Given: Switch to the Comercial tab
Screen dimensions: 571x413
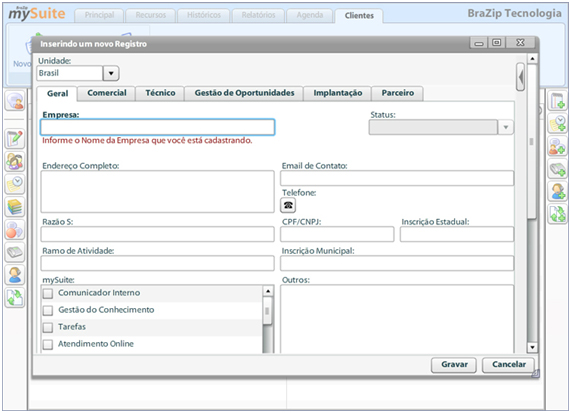Looking at the screenshot, I should [107, 93].
